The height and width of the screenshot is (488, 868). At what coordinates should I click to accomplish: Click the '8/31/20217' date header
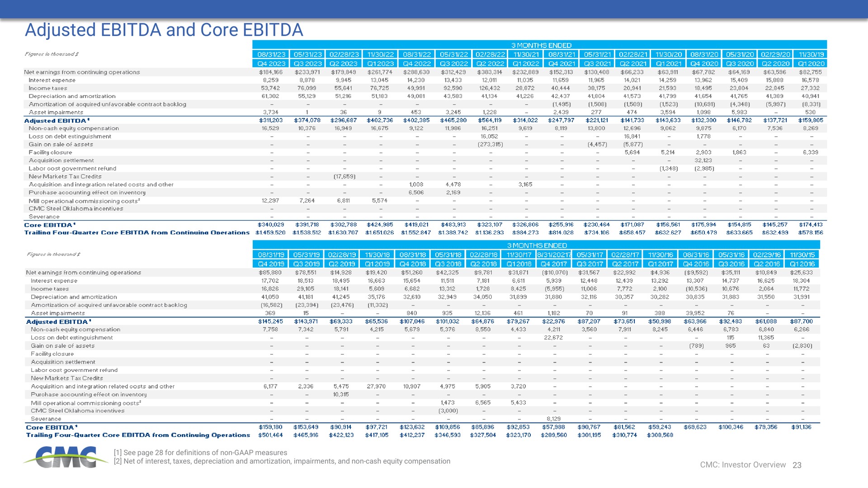[x=554, y=255]
